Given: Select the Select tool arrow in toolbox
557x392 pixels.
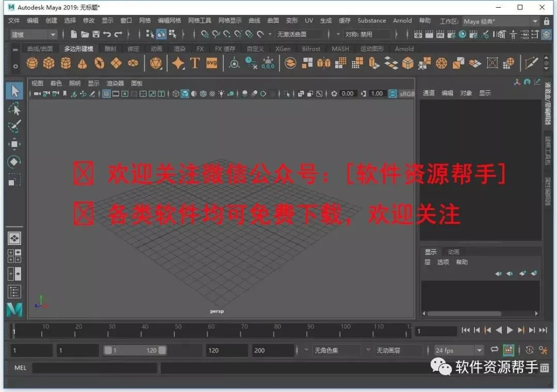Looking at the screenshot, I should pyautogui.click(x=14, y=91).
